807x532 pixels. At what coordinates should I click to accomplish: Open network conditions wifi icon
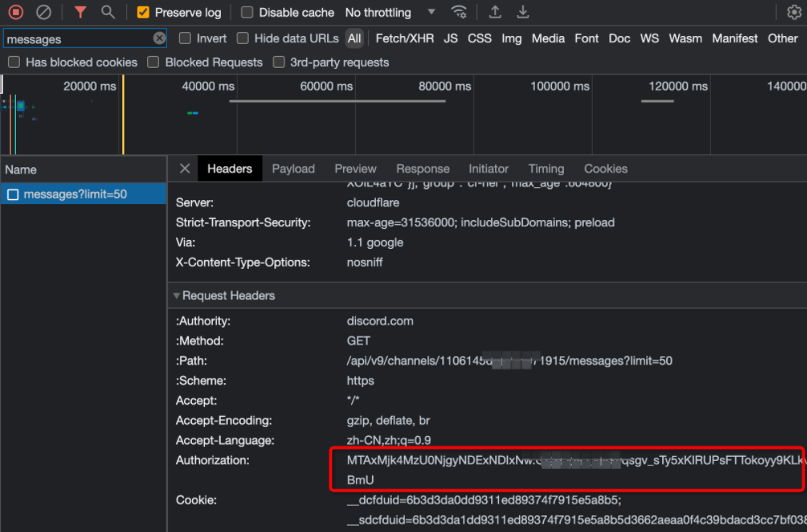click(458, 12)
